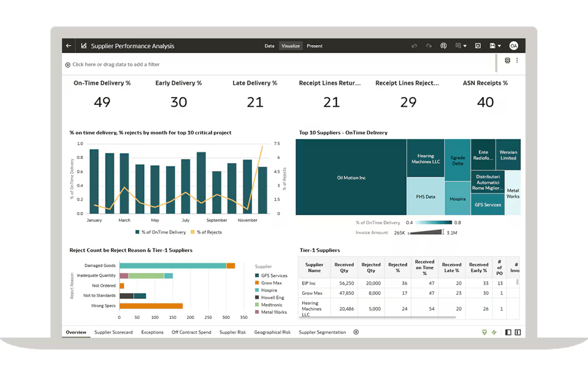
Task: Click the export/share icon in header
Action: 478,46
